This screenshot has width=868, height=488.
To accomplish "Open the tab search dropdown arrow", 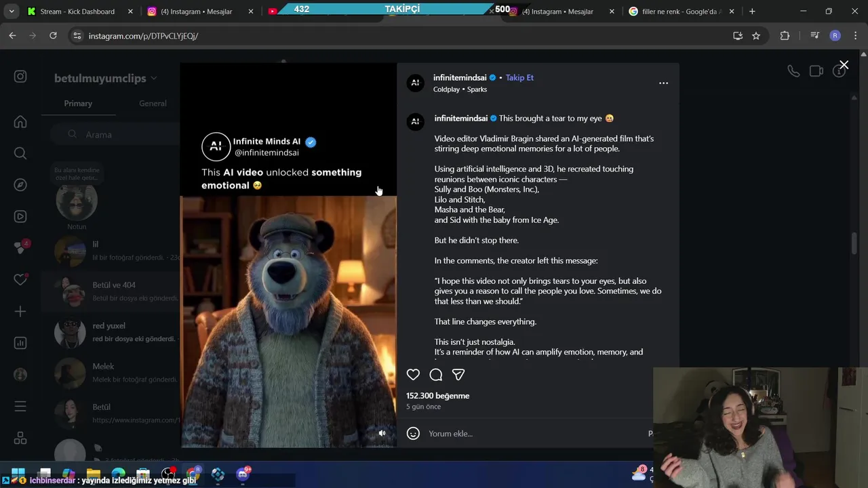I will [12, 12].
